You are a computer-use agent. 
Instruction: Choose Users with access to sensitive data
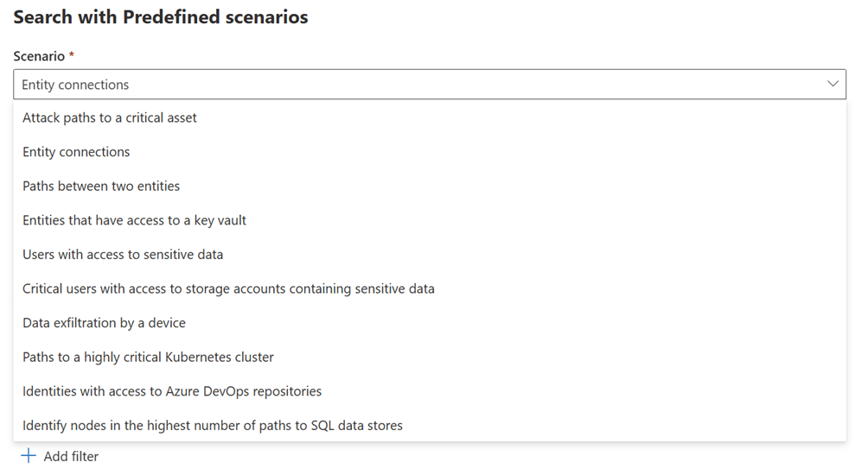click(x=123, y=254)
